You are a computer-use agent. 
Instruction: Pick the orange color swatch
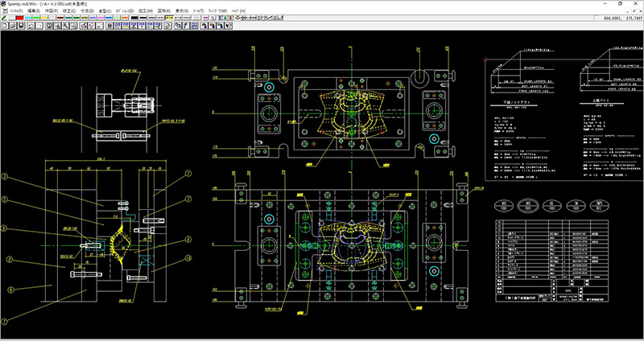125,18
